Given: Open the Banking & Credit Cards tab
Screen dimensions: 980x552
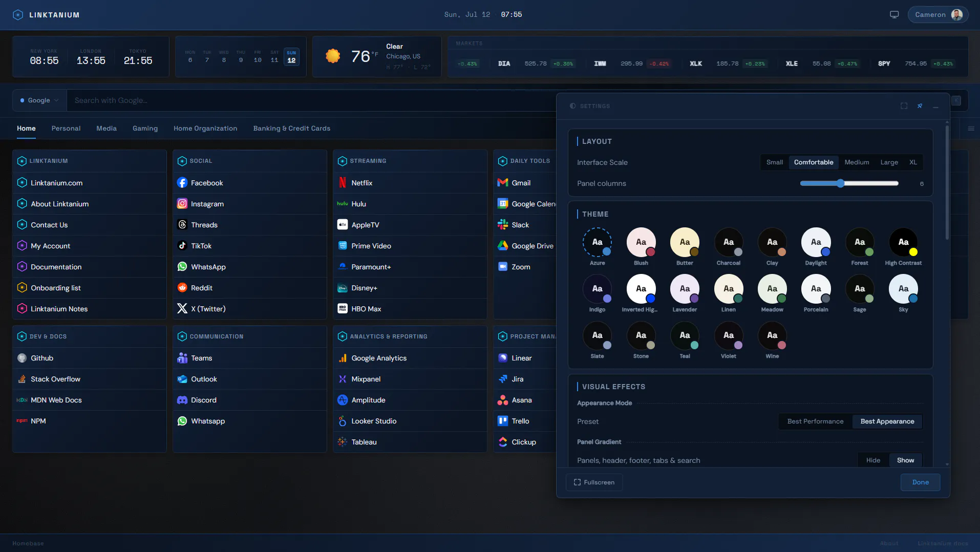Looking at the screenshot, I should tap(291, 129).
